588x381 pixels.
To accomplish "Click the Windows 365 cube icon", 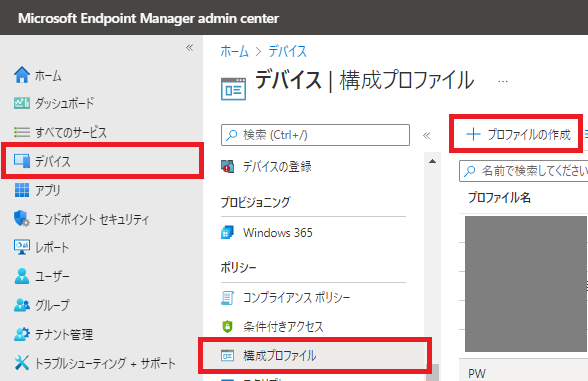I will pos(227,232).
